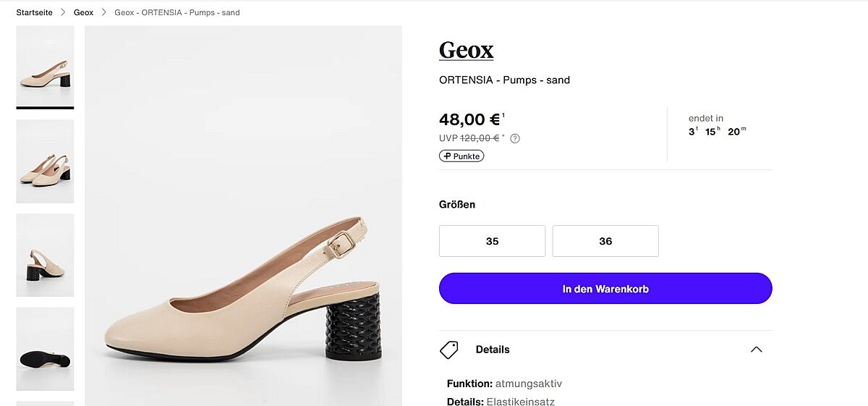868x406 pixels.
Task: Click the Punkte loyalty points badge
Action: coord(461,156)
